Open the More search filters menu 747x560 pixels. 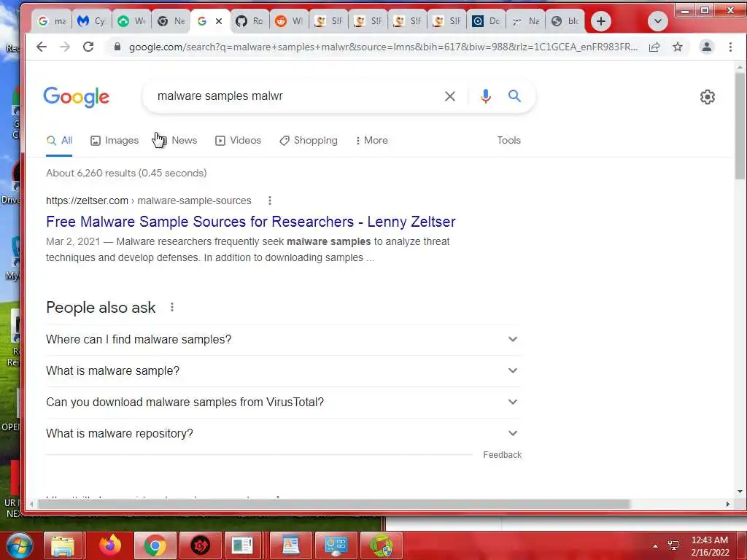pos(371,141)
